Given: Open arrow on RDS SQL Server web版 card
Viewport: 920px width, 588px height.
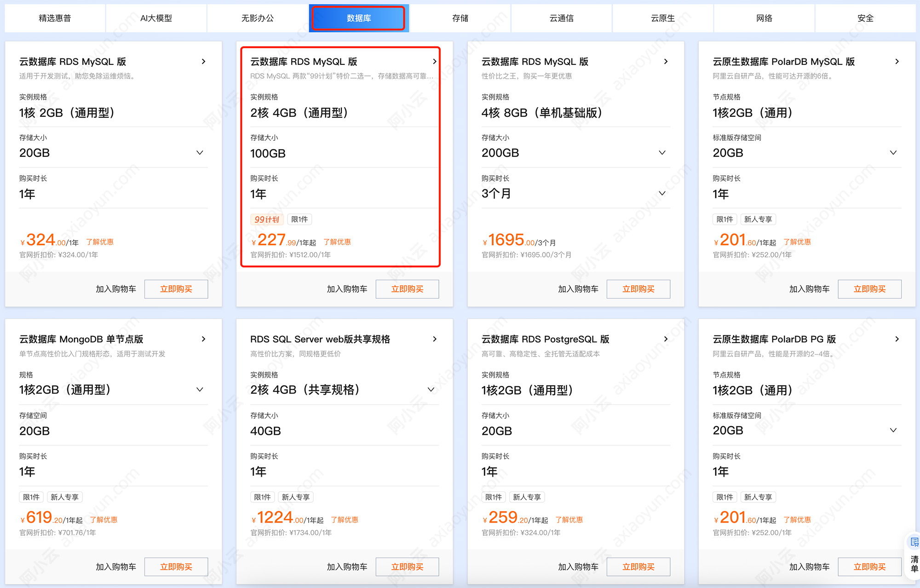Looking at the screenshot, I should (434, 339).
